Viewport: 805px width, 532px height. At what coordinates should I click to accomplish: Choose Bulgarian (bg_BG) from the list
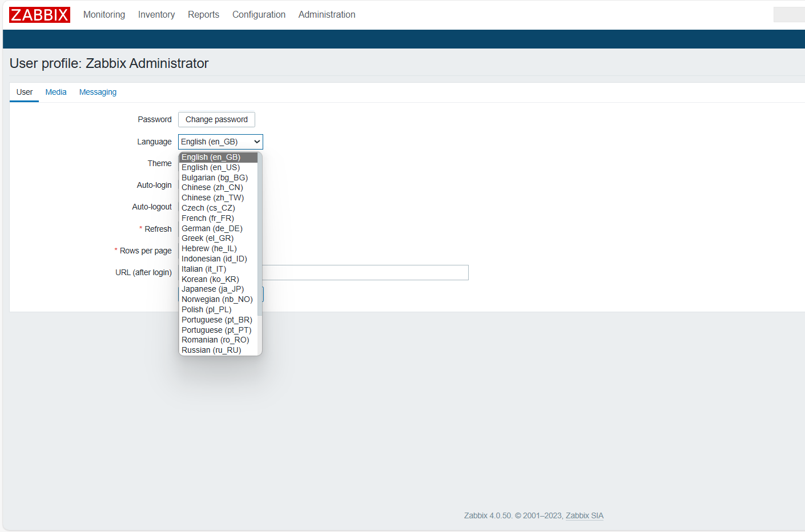click(x=218, y=178)
